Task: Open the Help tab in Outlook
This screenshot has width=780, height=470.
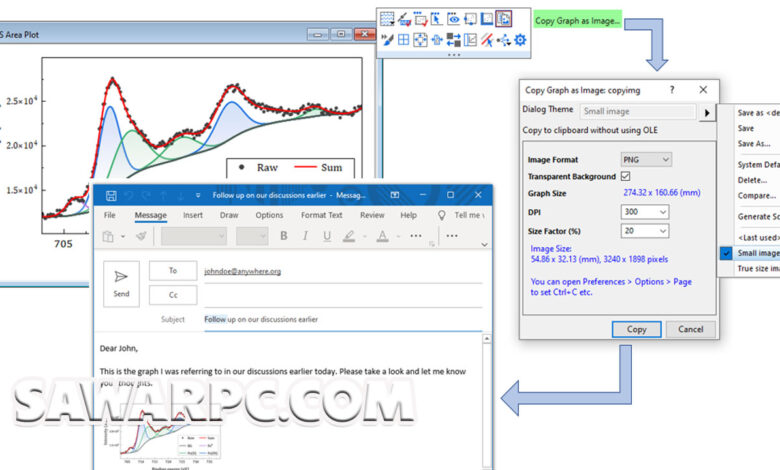Action: coord(408,215)
